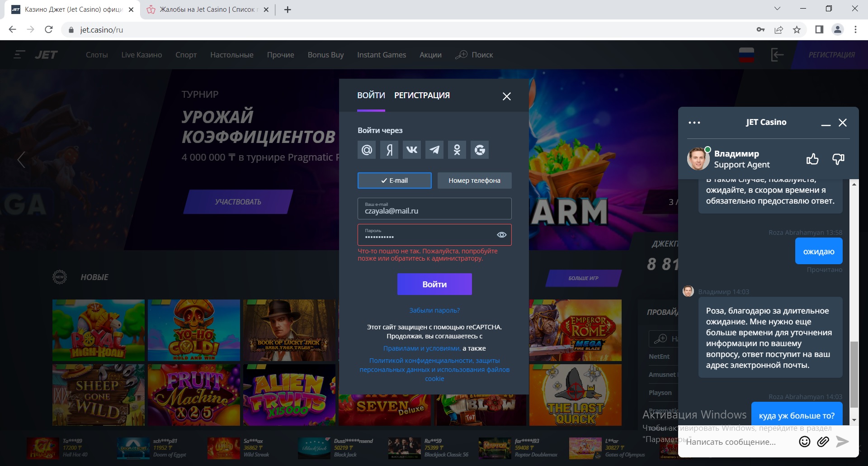Image resolution: width=868 pixels, height=466 pixels.
Task: Select Номер телефона login method
Action: pyautogui.click(x=474, y=181)
